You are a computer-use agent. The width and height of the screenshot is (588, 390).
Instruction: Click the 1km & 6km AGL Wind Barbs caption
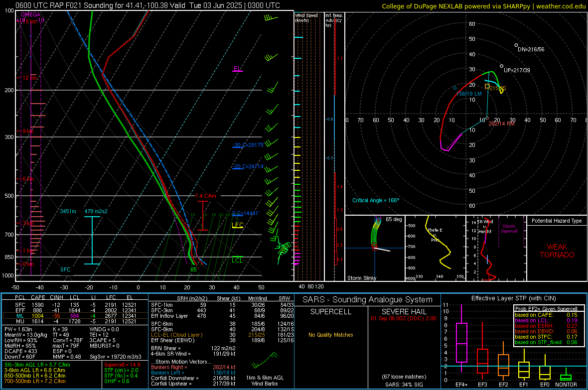(x=265, y=381)
